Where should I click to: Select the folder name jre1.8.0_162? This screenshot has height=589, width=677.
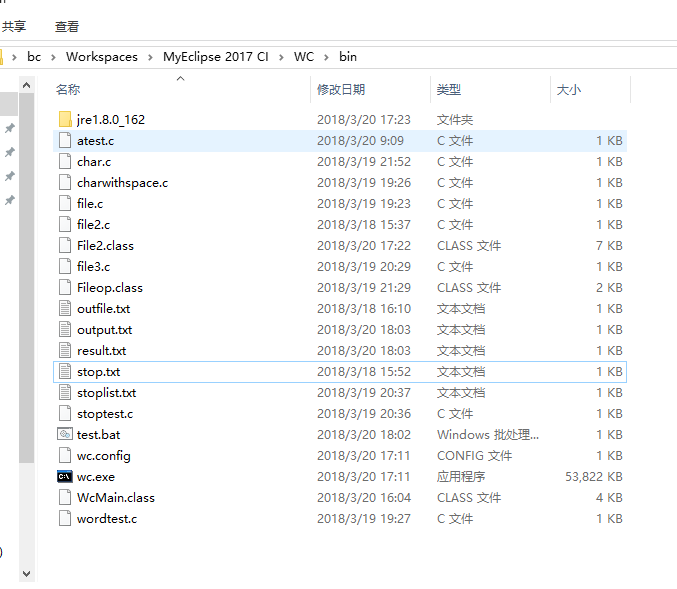coord(111,120)
